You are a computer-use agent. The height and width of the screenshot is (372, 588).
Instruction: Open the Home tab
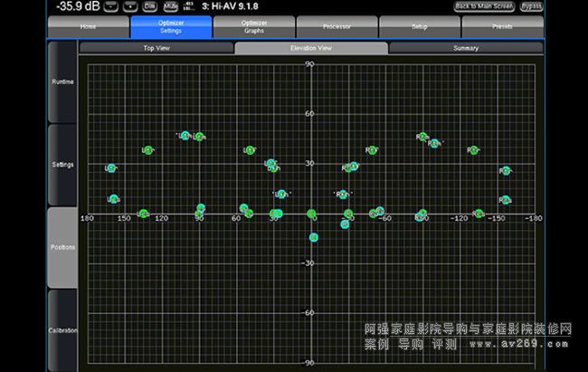coord(90,27)
